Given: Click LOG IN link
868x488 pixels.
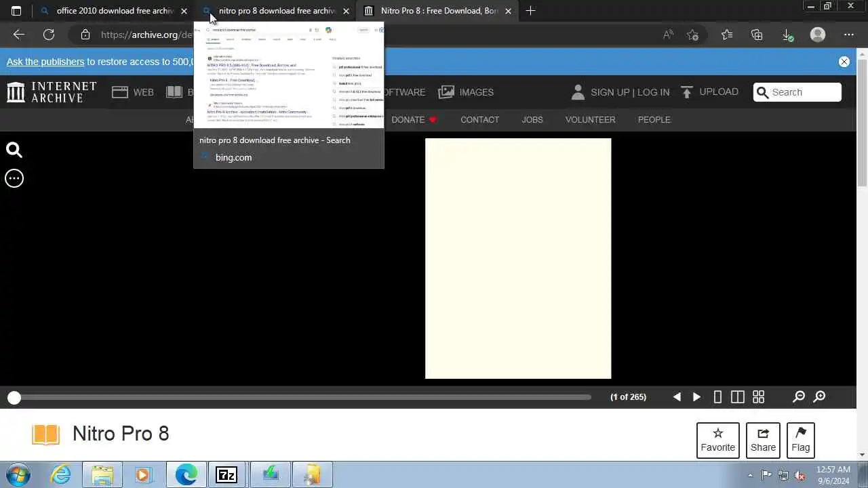Looking at the screenshot, I should (653, 92).
